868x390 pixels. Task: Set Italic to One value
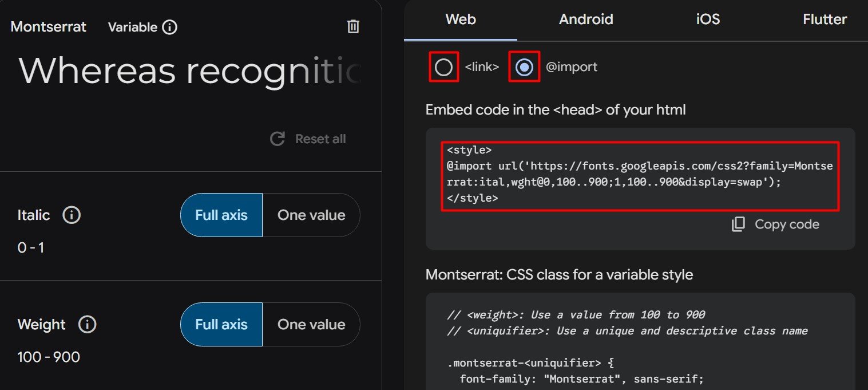coord(311,215)
